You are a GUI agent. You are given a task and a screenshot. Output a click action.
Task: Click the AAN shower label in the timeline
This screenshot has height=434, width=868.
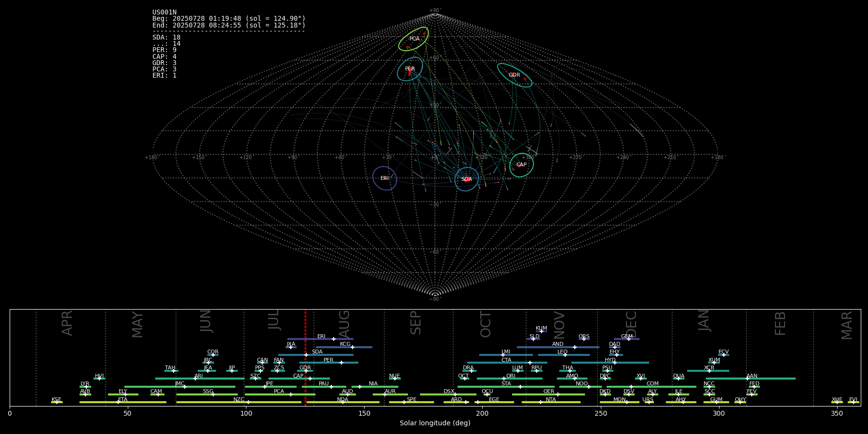(x=752, y=376)
